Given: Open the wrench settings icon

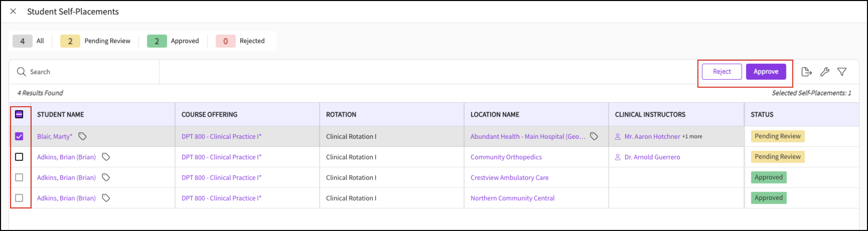Looking at the screenshot, I should pyautogui.click(x=825, y=72).
